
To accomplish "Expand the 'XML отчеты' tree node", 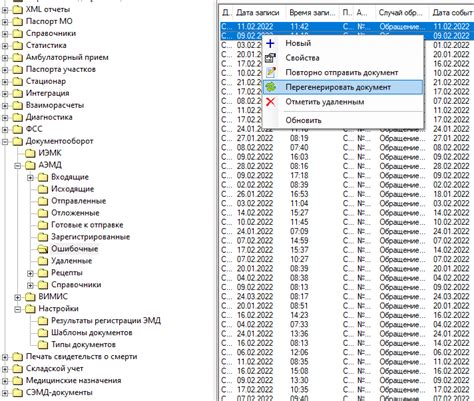I will pyautogui.click(x=5, y=10).
